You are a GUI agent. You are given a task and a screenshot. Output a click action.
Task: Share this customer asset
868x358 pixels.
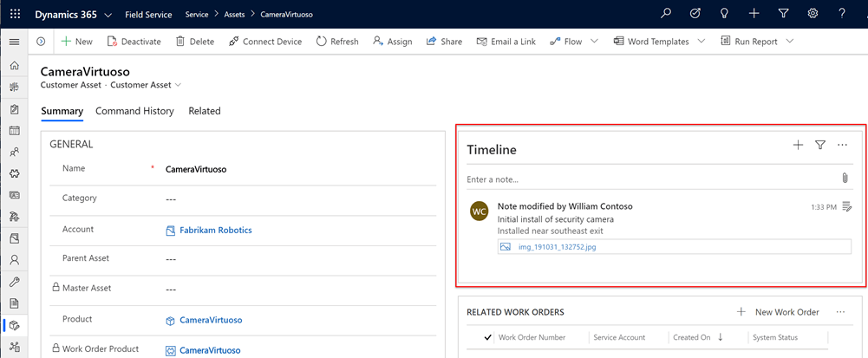click(444, 42)
